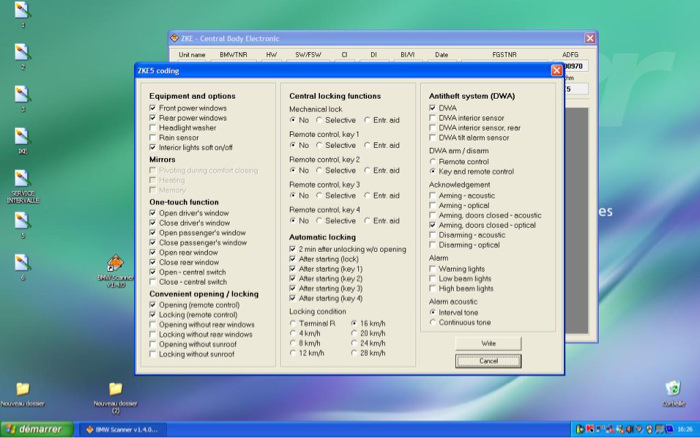Check Locking without sunroof
Screen dimensions: 700x438
click(x=153, y=354)
